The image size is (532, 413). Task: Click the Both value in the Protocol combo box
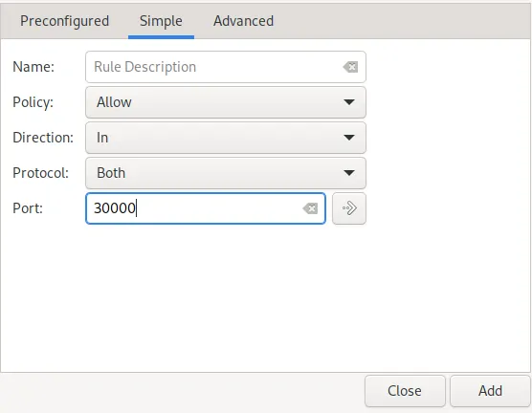[111, 173]
